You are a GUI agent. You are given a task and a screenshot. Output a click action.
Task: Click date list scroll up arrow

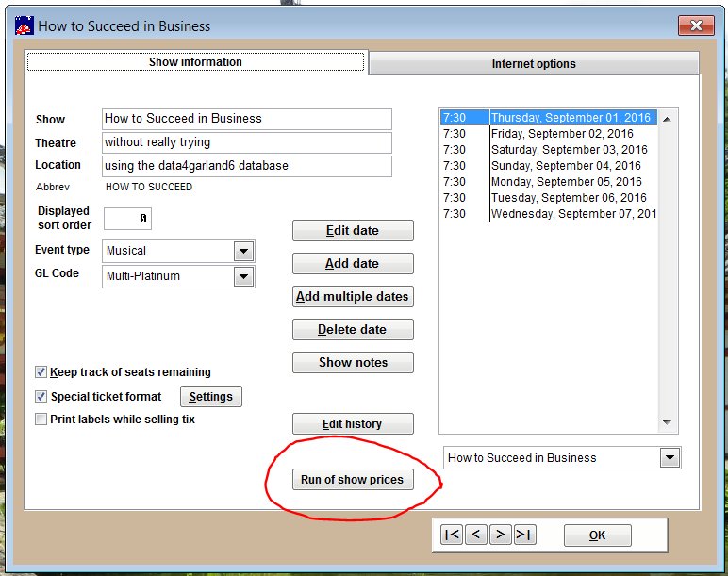point(668,120)
